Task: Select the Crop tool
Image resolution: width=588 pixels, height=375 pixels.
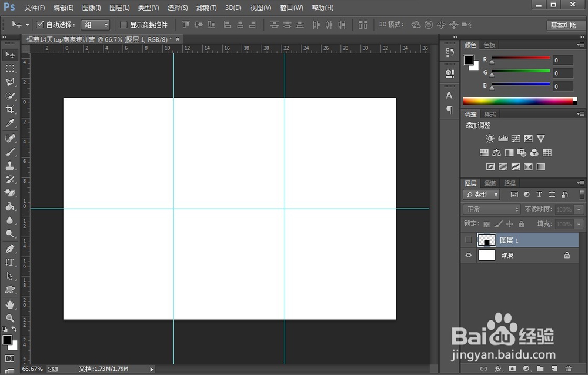Action: (x=10, y=109)
